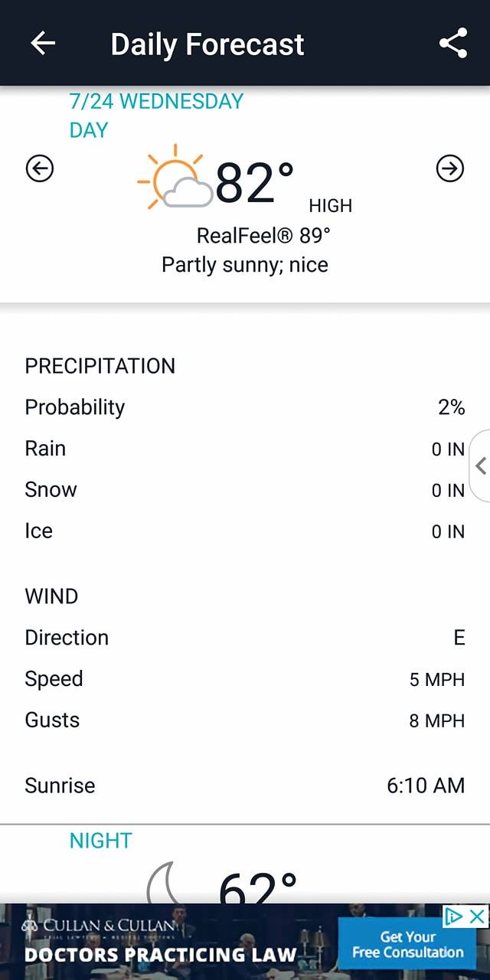Open the AdChoices icon on banner
The width and height of the screenshot is (490, 980).
click(x=455, y=916)
